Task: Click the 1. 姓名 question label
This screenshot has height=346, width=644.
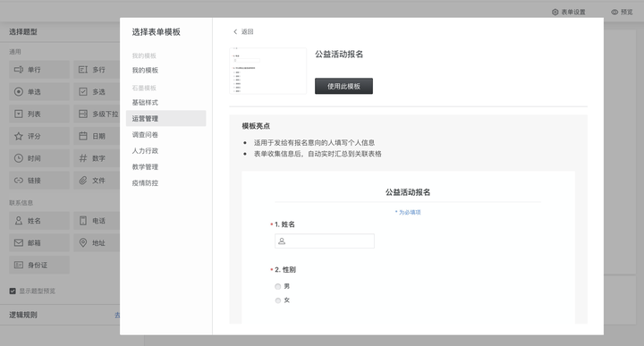Action: [284, 224]
